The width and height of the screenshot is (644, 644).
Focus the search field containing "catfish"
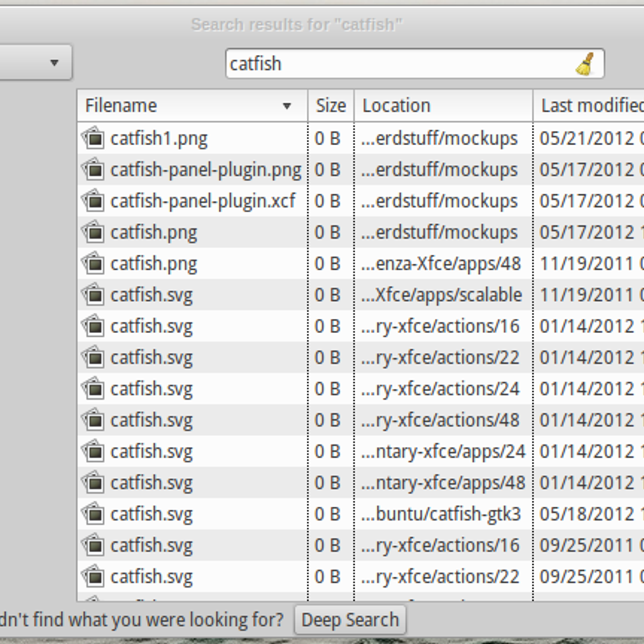(x=415, y=64)
